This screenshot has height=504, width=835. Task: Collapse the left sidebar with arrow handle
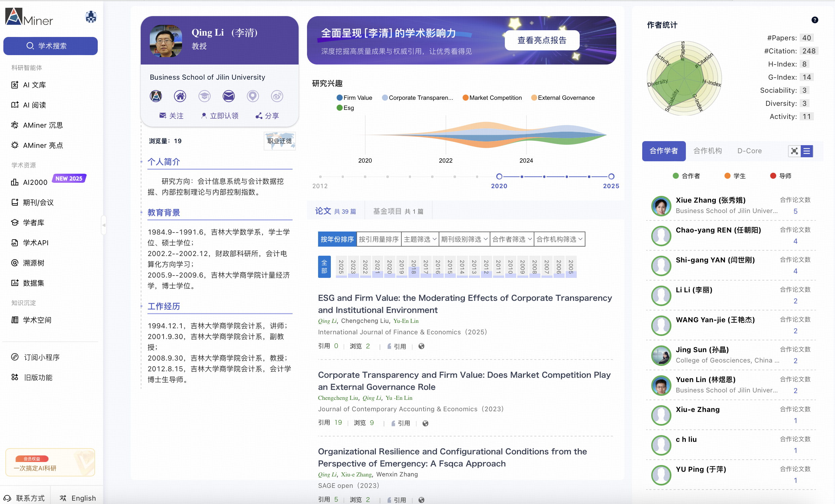104,225
